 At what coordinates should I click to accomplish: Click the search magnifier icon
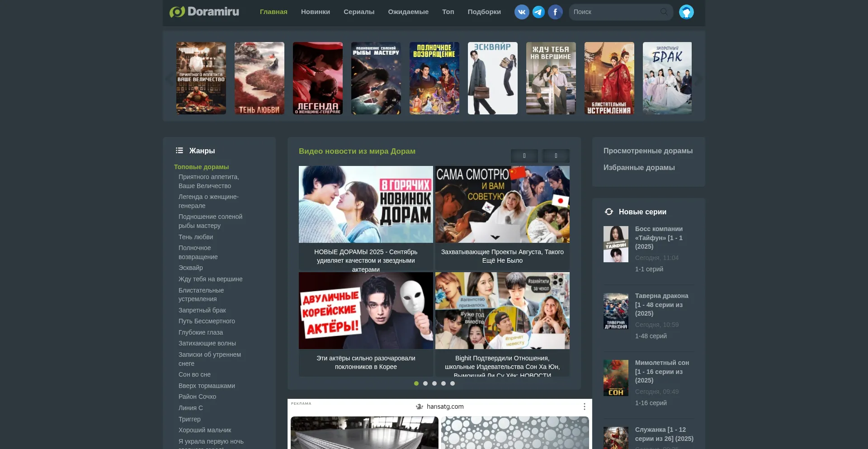(664, 12)
